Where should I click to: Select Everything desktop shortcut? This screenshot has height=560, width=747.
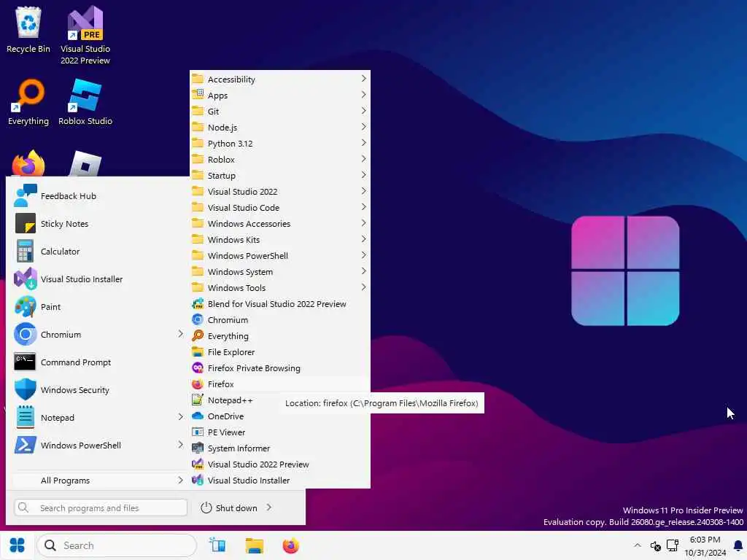click(28, 102)
